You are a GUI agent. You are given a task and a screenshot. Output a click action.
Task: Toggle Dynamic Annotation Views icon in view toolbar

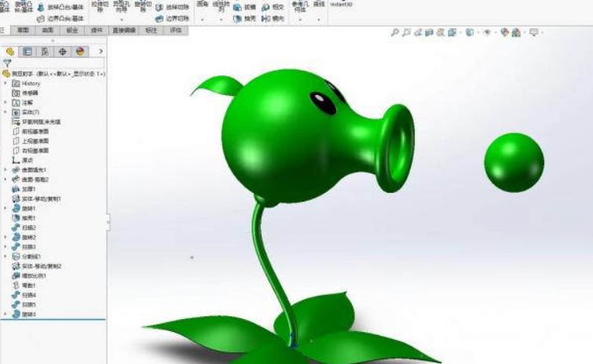point(441,32)
